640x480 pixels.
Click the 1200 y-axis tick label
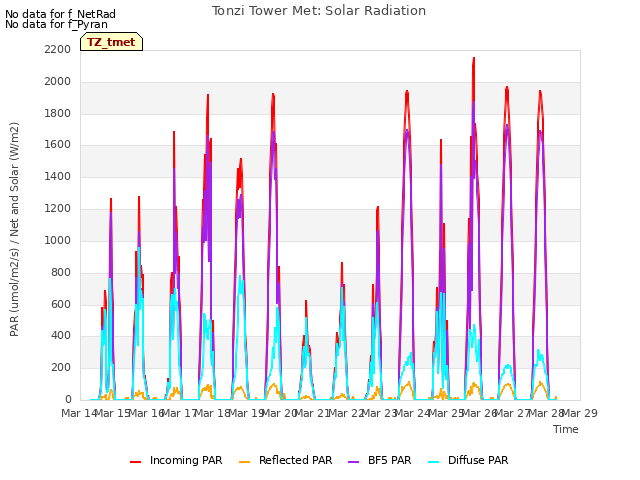[58, 208]
